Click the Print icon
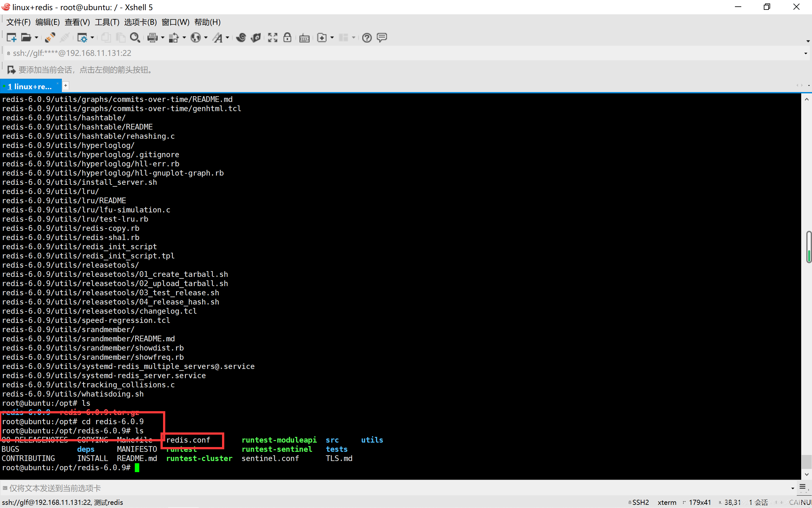 [152, 37]
